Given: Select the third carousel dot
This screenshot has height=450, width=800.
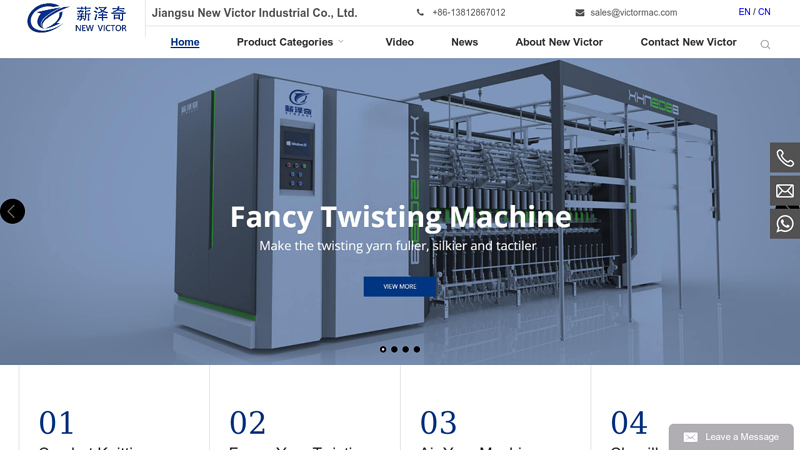Looking at the screenshot, I should (x=406, y=349).
